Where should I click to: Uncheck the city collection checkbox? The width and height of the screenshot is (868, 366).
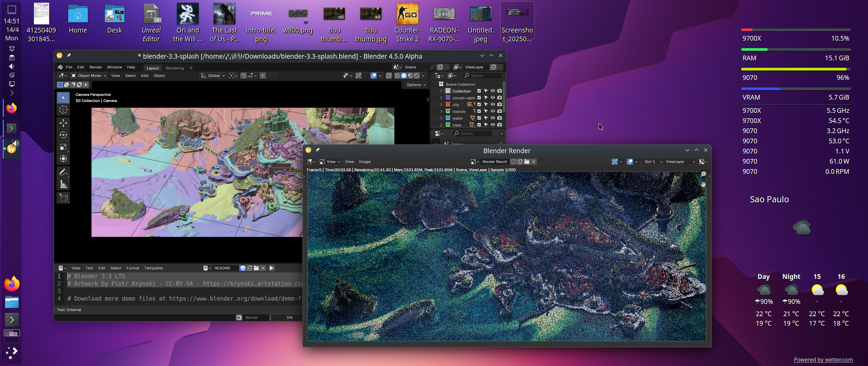[x=479, y=104]
